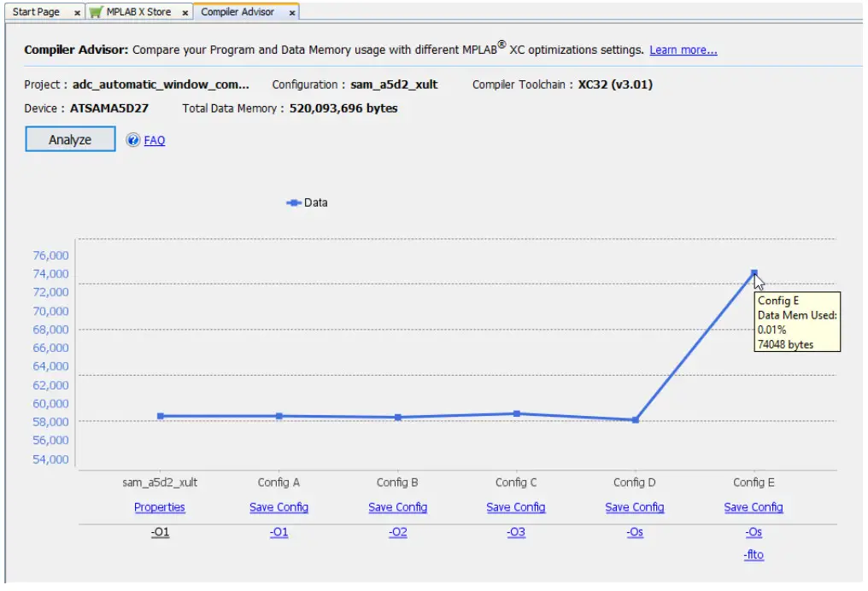Click the Config B data point on chart

click(397, 418)
